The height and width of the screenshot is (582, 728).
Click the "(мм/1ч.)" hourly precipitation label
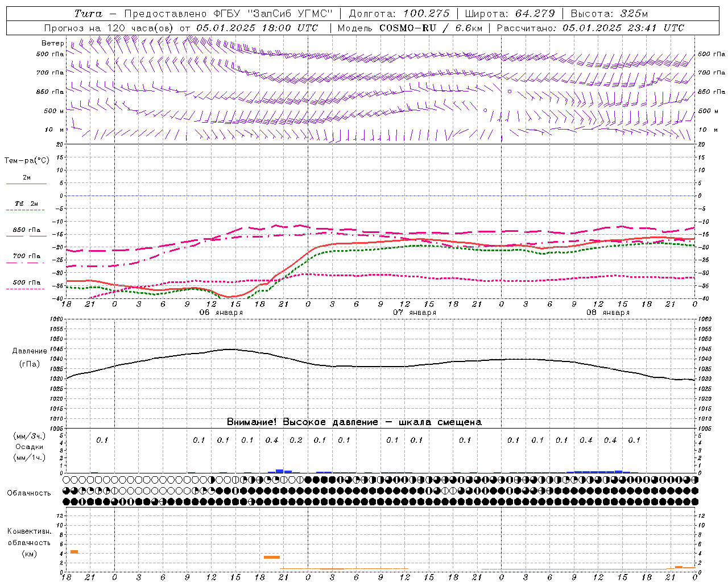29,458
